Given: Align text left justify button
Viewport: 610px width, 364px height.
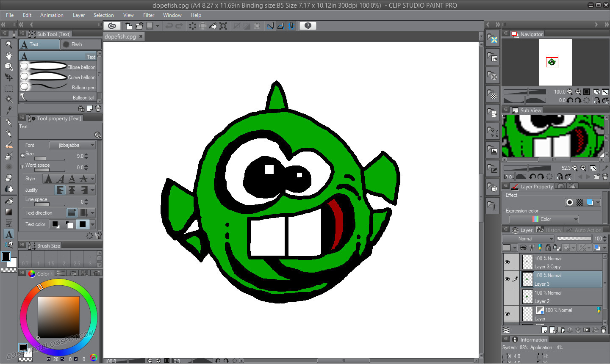Looking at the screenshot, I should [60, 190].
